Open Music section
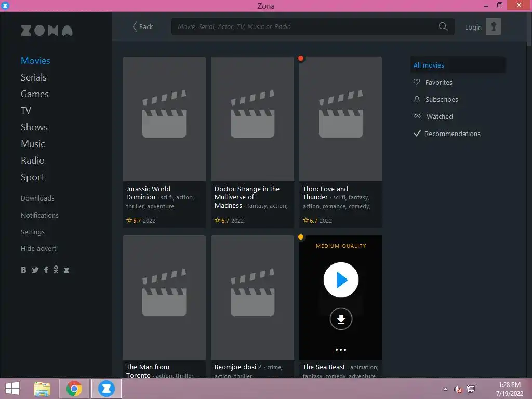 pos(33,144)
